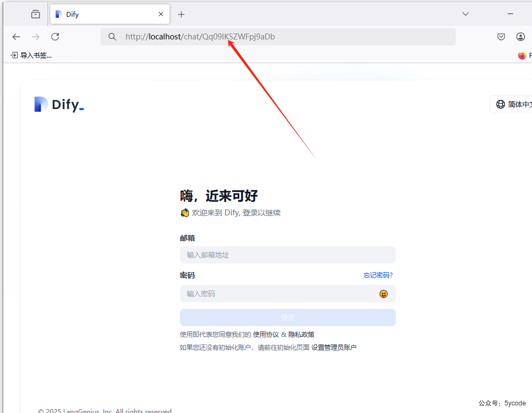Click the sidebar icon left of the tab
The width and height of the screenshot is (532, 413).
tap(35, 14)
